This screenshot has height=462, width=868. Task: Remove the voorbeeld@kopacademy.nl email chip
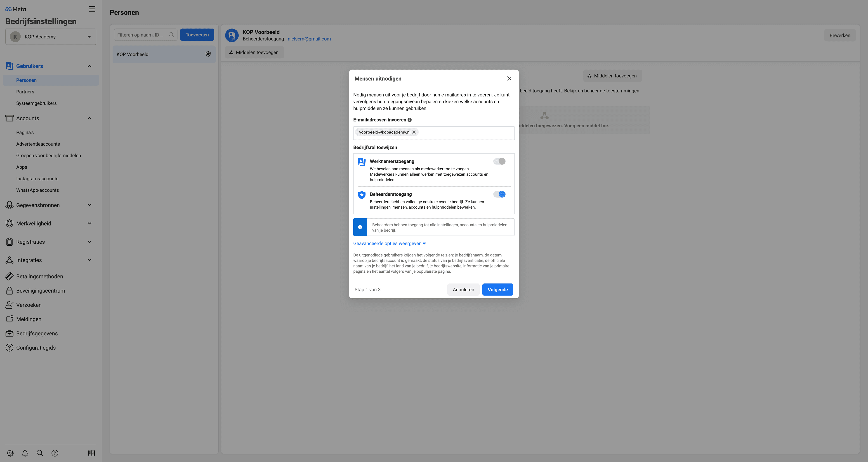tap(414, 132)
